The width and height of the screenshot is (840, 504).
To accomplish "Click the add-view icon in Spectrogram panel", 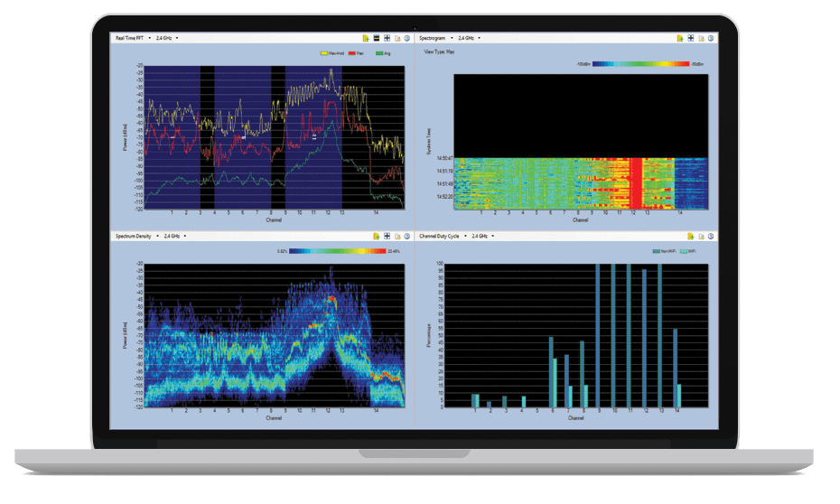I will (x=680, y=38).
